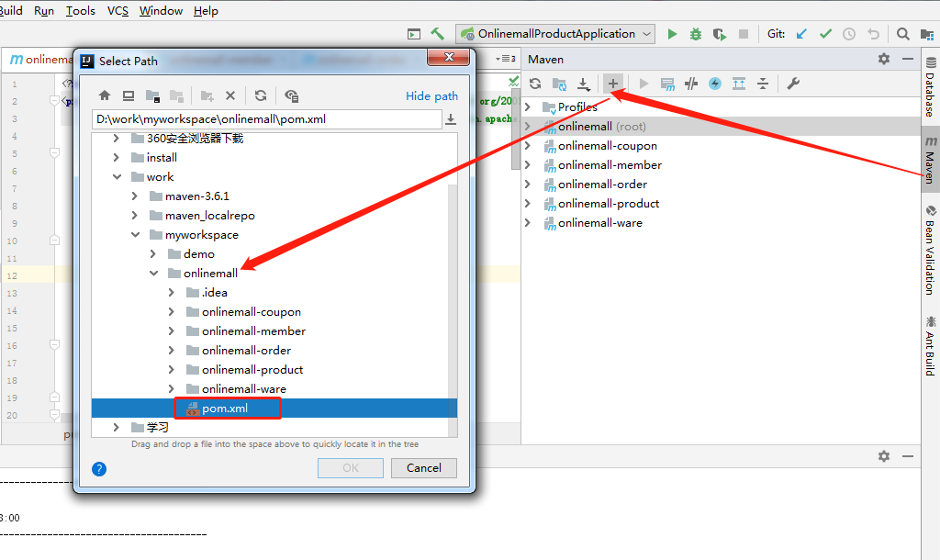Click Git Show History clock icon
Screen dimensions: 940x560
tap(849, 34)
